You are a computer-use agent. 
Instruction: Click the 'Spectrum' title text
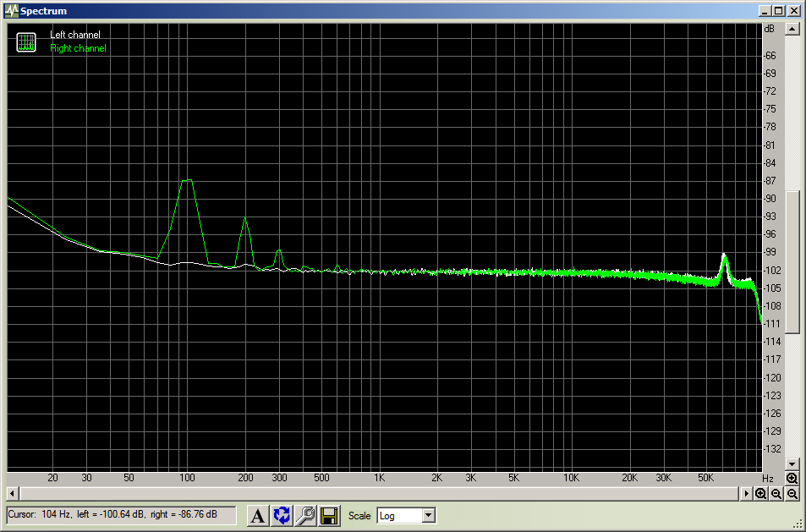[44, 11]
